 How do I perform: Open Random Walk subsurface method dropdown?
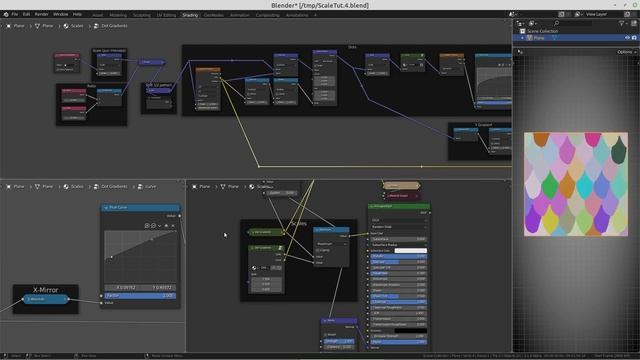pos(399,227)
